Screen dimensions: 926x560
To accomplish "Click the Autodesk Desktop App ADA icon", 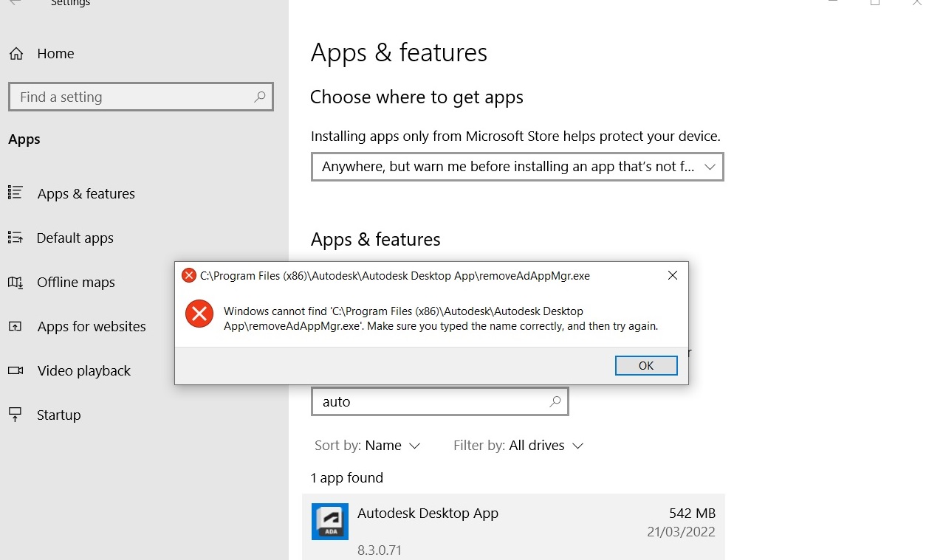I will pos(329,521).
